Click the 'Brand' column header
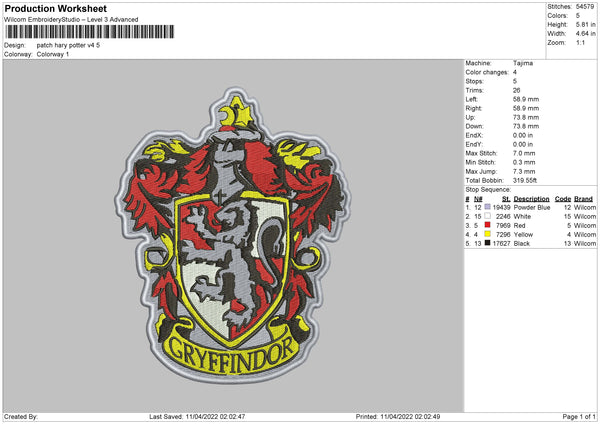 pos(583,199)
